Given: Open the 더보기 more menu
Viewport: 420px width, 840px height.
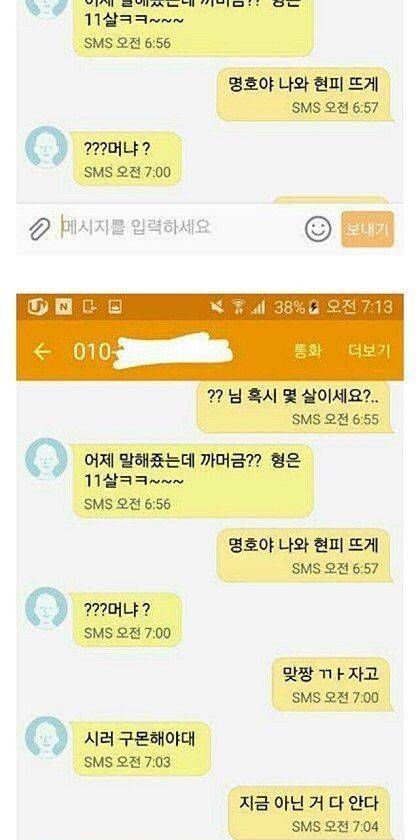Looking at the screenshot, I should tap(369, 351).
